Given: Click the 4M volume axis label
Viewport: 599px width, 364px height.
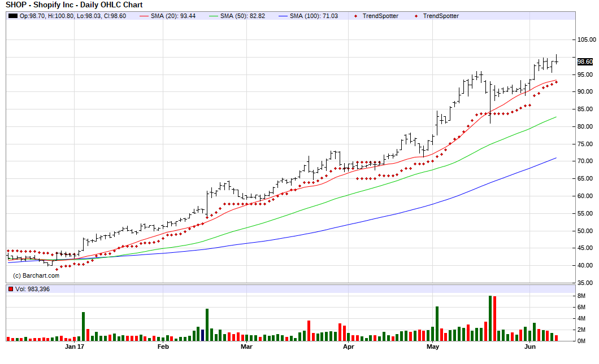Looking at the screenshot, I should tap(581, 319).
